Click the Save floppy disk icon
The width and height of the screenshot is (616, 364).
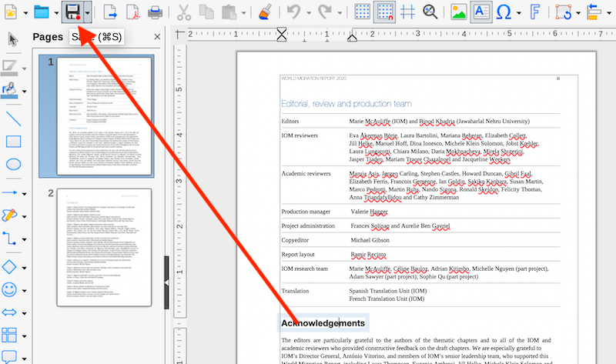pyautogui.click(x=73, y=12)
